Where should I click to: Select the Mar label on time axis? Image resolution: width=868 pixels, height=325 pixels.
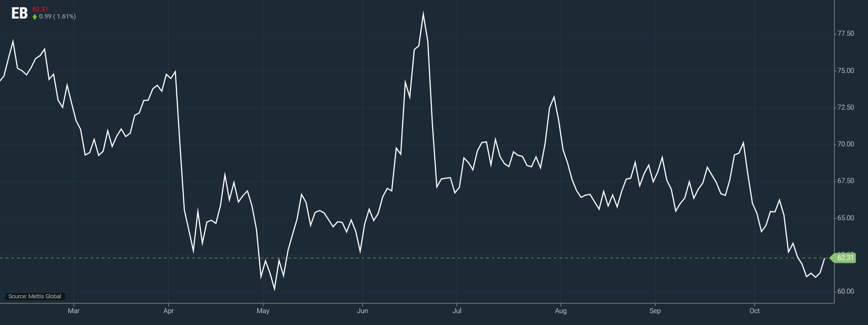tap(73, 311)
